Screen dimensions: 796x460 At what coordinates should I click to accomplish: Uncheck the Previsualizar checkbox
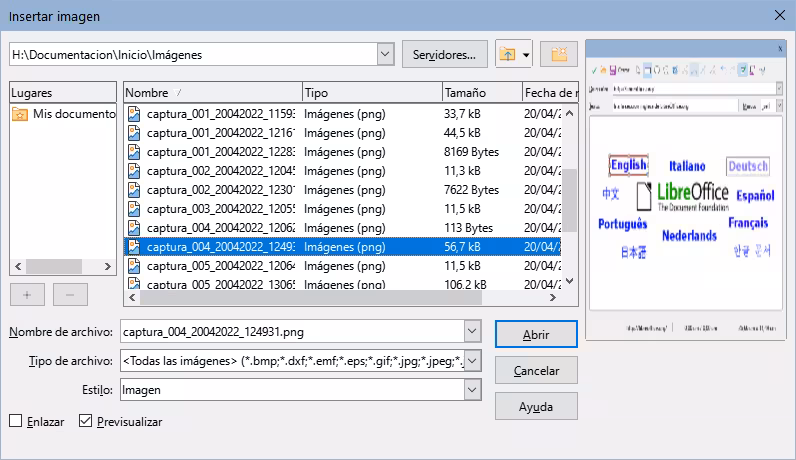pos(85,421)
